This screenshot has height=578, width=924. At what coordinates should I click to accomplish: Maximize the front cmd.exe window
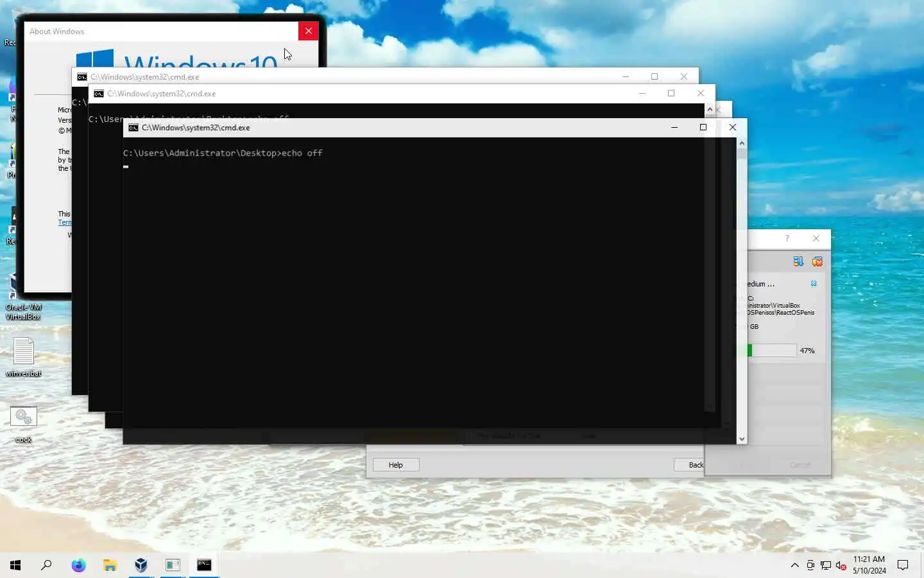tap(703, 127)
